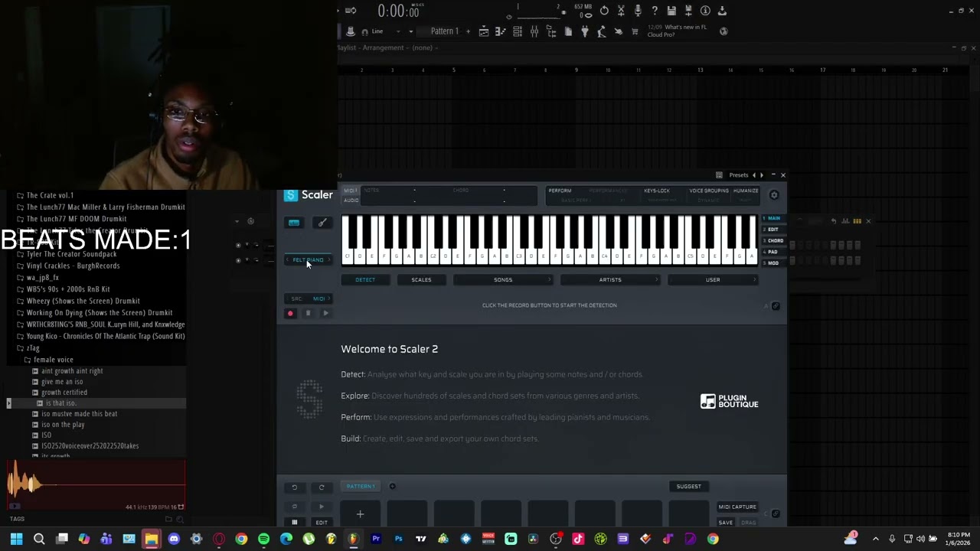Click the export download icon in FL toolbar
The height and width of the screenshot is (551, 980).
point(722,11)
